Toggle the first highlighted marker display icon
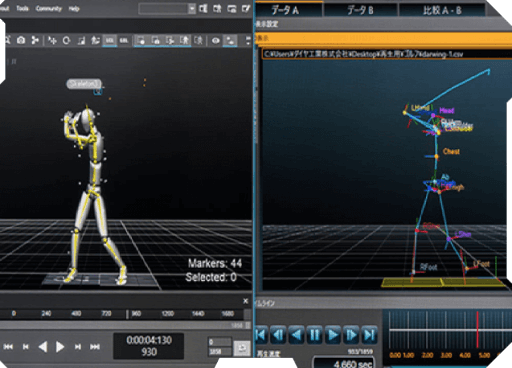Image resolution: width=512 pixels, height=368 pixels. click(x=141, y=40)
